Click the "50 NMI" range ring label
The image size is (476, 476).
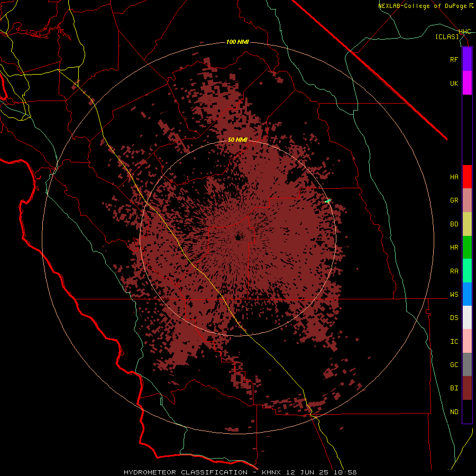click(x=237, y=140)
